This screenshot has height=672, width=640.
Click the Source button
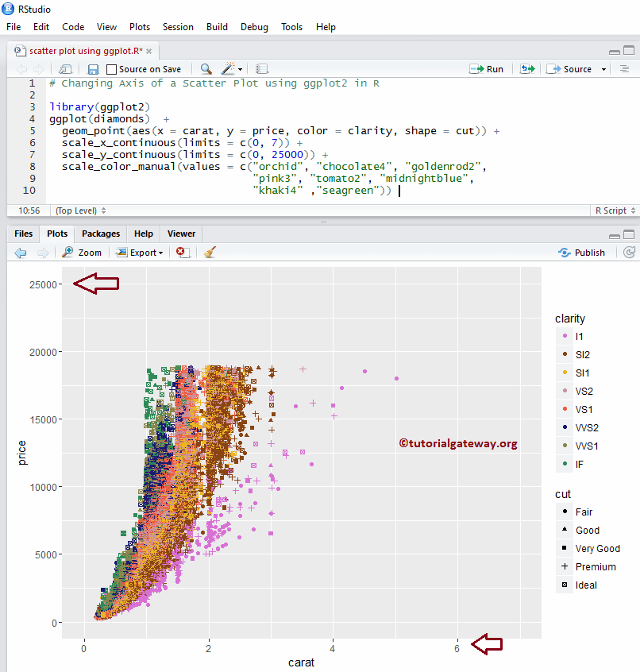click(x=569, y=69)
